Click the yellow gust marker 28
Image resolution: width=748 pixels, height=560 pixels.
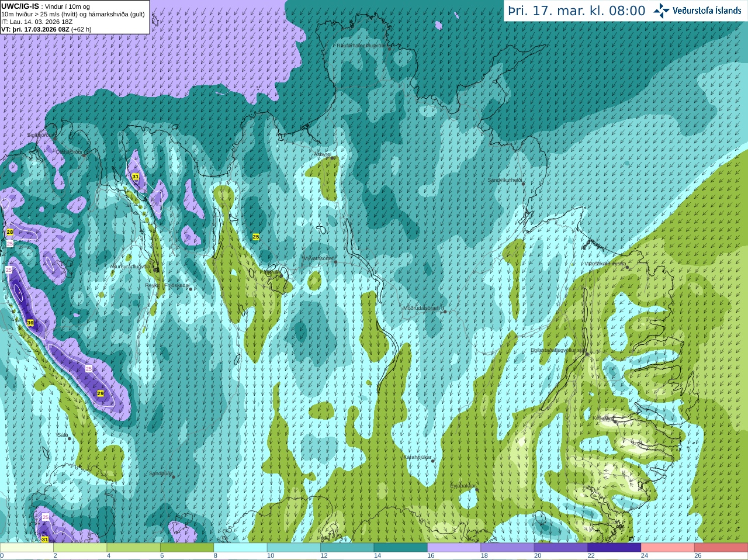pos(10,232)
